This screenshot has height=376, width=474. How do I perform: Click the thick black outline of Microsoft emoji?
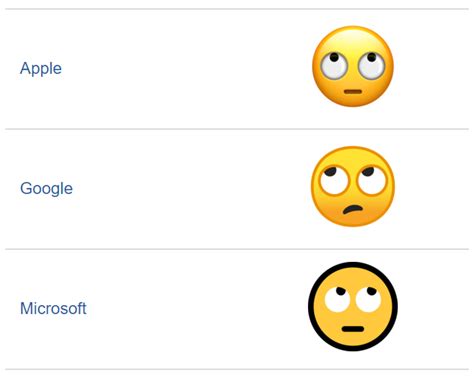[311, 307]
